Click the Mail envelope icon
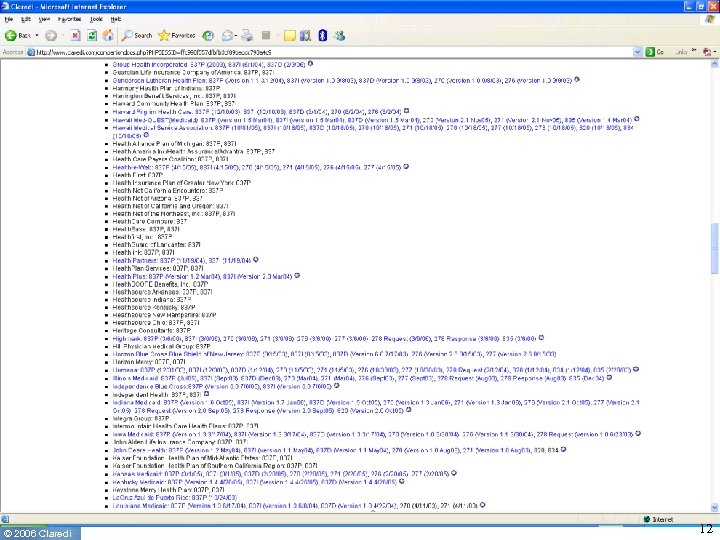Viewport: 720px width, 540px height. click(227, 35)
